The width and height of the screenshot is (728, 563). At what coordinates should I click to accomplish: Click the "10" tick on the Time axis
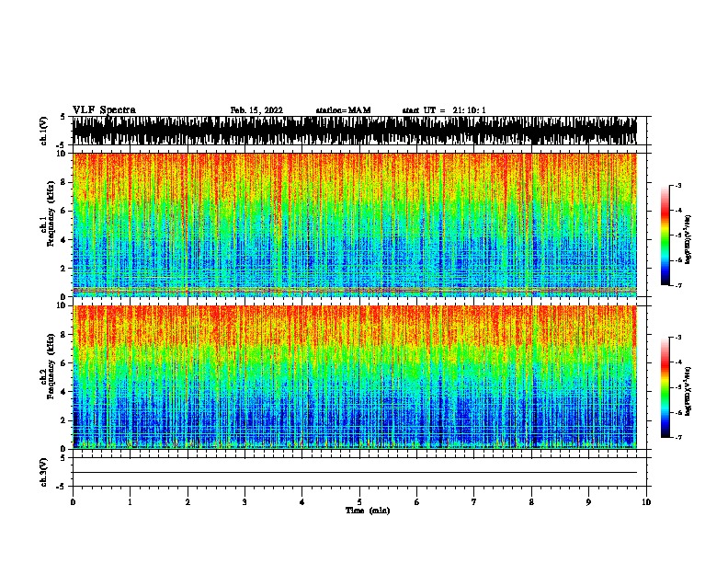pyautogui.click(x=646, y=502)
